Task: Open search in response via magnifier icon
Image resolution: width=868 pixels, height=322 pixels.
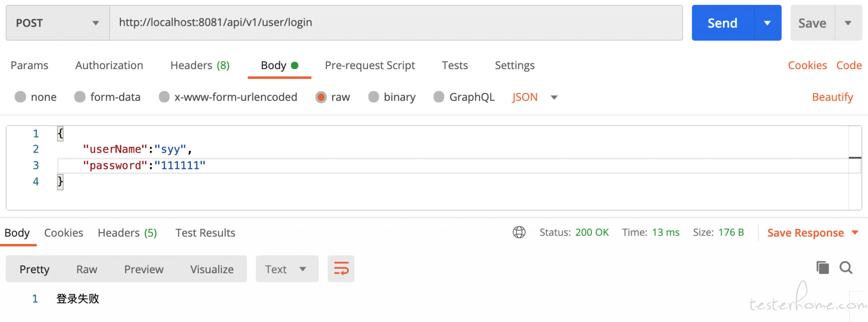Action: click(x=846, y=268)
